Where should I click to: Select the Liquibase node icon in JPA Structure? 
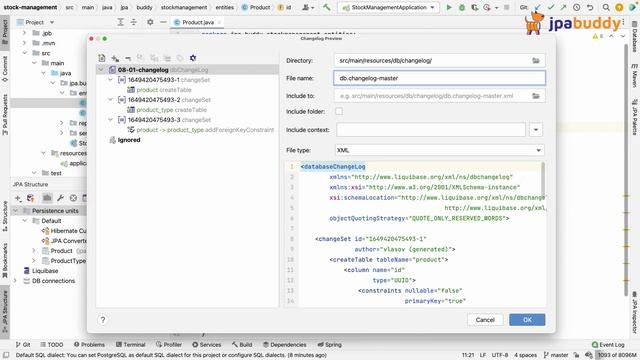pos(27,271)
